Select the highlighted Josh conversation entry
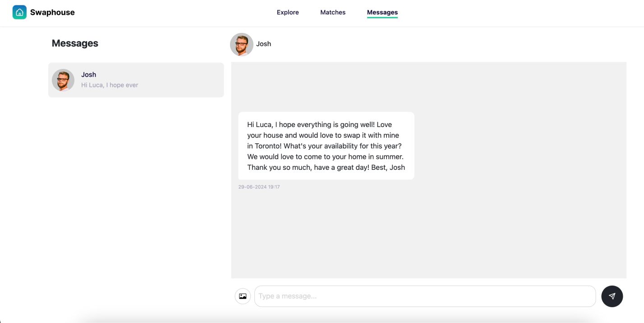 (x=135, y=80)
